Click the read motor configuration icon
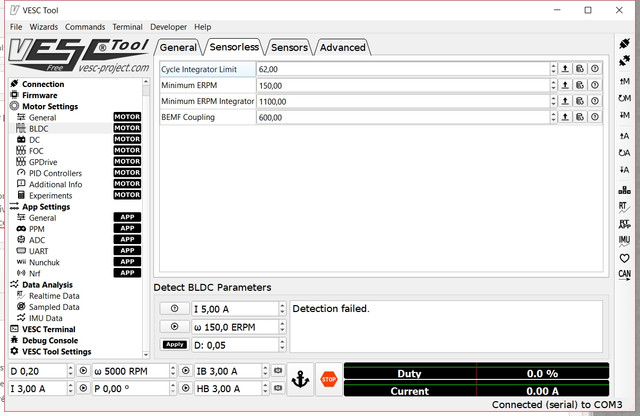The height and width of the screenshot is (416, 640). coord(624,81)
